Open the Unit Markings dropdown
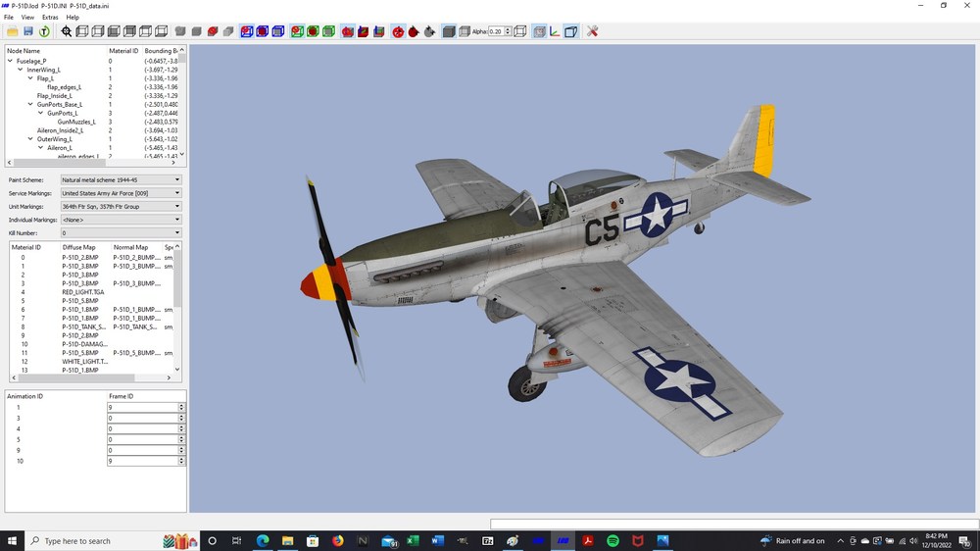 [x=121, y=207]
